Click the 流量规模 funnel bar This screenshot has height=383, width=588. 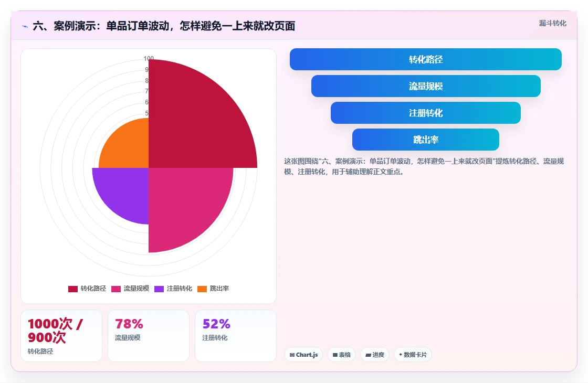[x=426, y=86]
